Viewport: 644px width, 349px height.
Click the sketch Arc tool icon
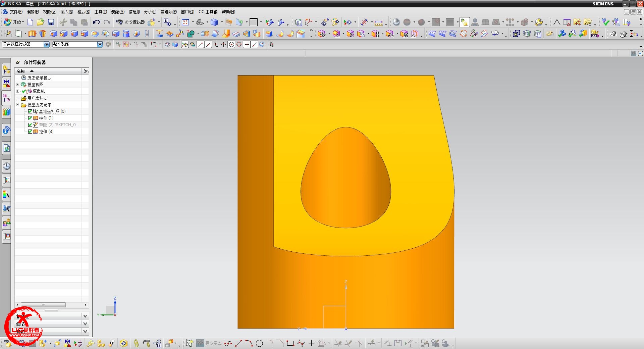pos(249,343)
